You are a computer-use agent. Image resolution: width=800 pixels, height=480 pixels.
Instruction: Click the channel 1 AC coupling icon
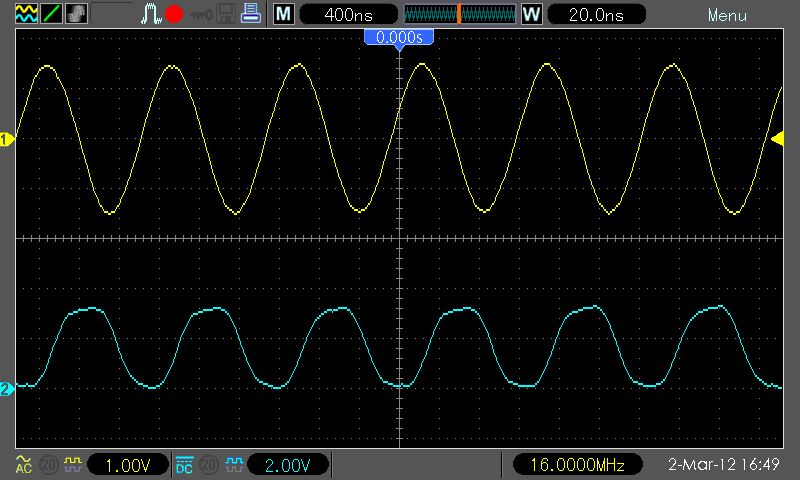tap(23, 464)
